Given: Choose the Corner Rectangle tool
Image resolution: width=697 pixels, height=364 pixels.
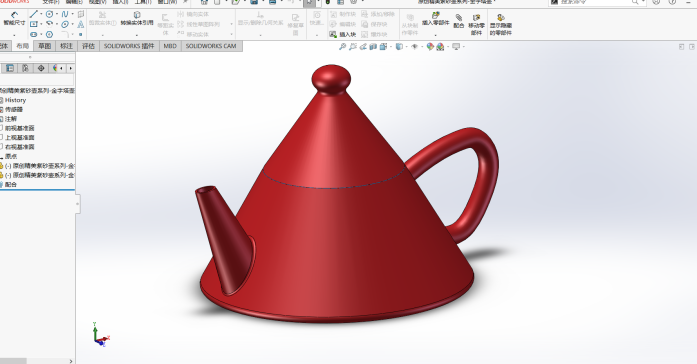Looking at the screenshot, I should click(x=34, y=24).
